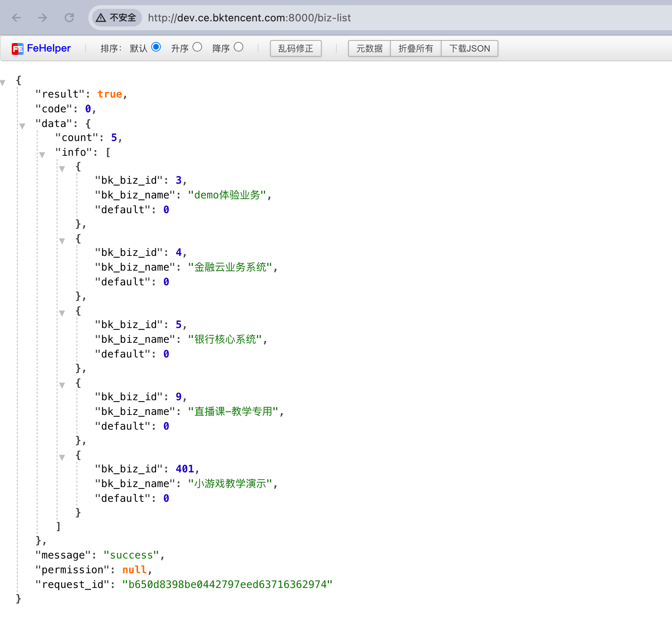Click inside the browser address bar
Image resolution: width=672 pixels, height=620 pixels.
coord(258,17)
